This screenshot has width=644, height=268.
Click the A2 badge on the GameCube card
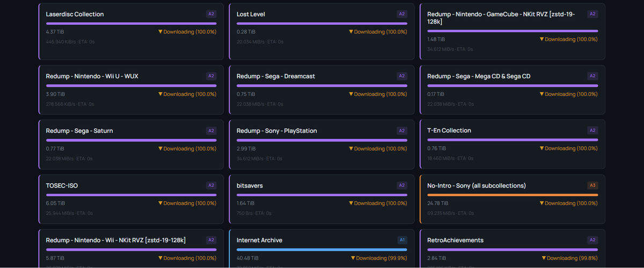pos(592,14)
